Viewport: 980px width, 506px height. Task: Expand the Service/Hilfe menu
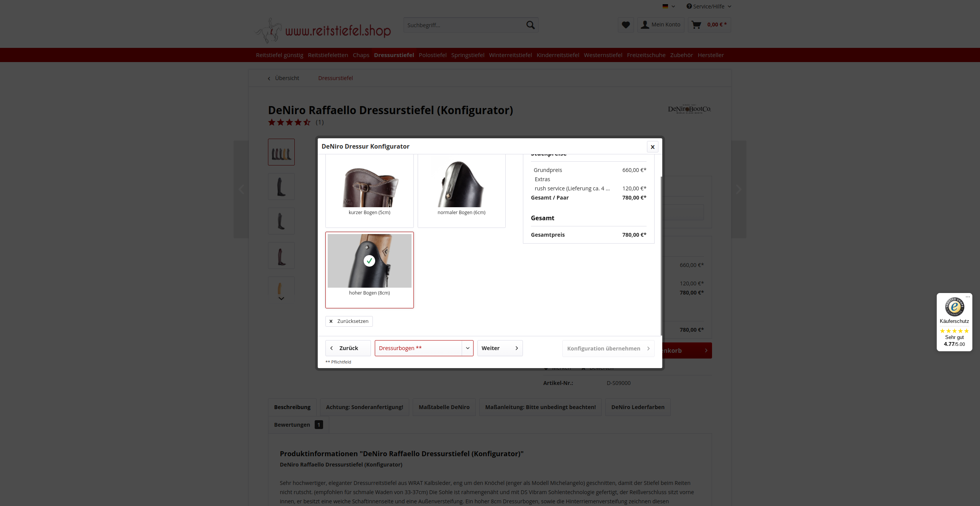point(709,6)
